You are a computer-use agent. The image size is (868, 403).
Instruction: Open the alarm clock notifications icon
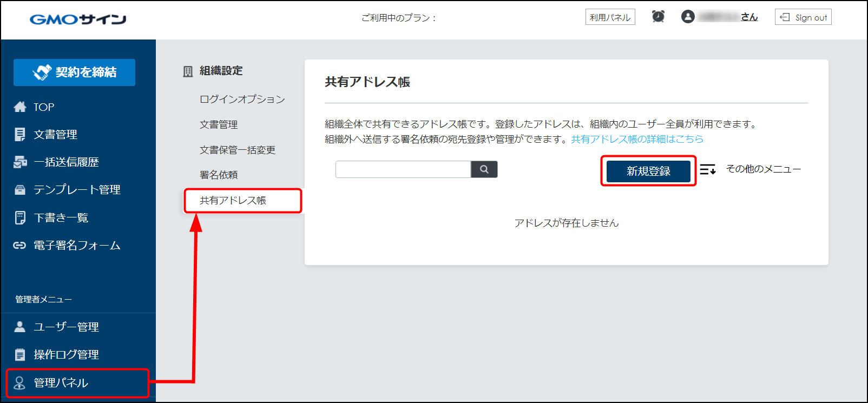tap(658, 16)
